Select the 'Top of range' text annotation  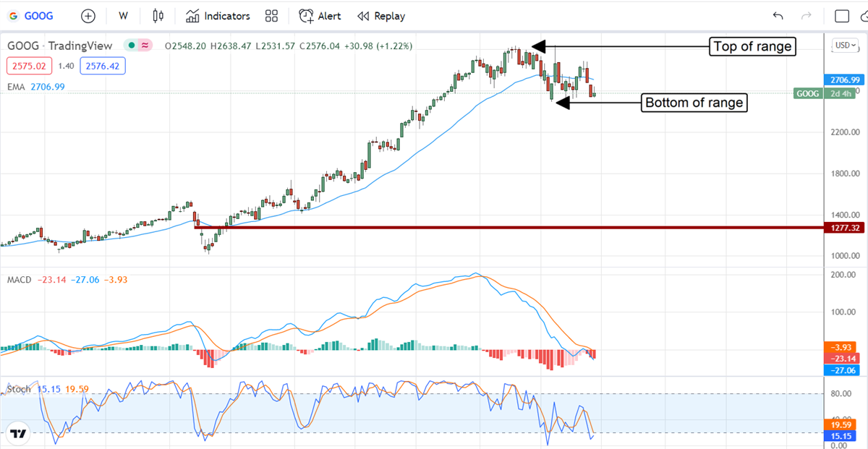(x=753, y=47)
